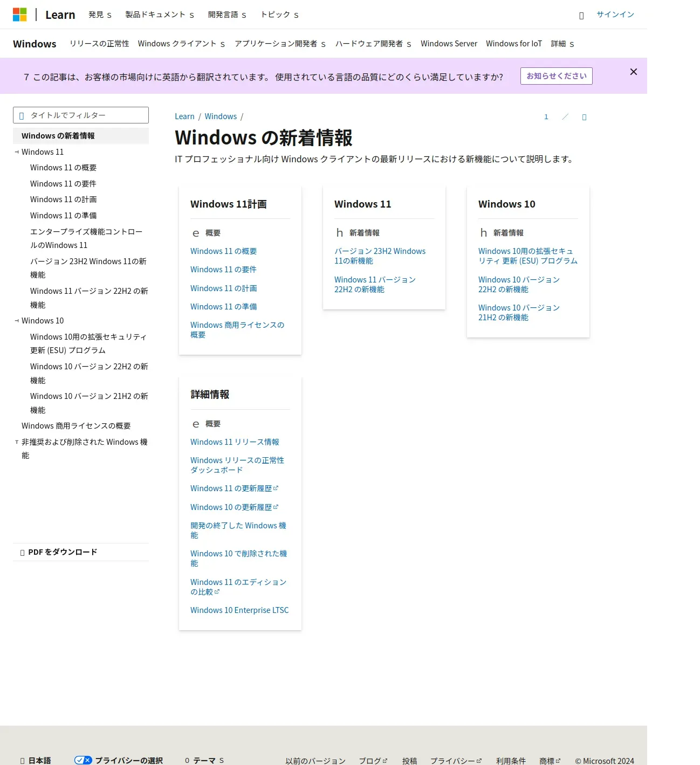Open プライバシー footer link
700x765 pixels.
pos(456,761)
